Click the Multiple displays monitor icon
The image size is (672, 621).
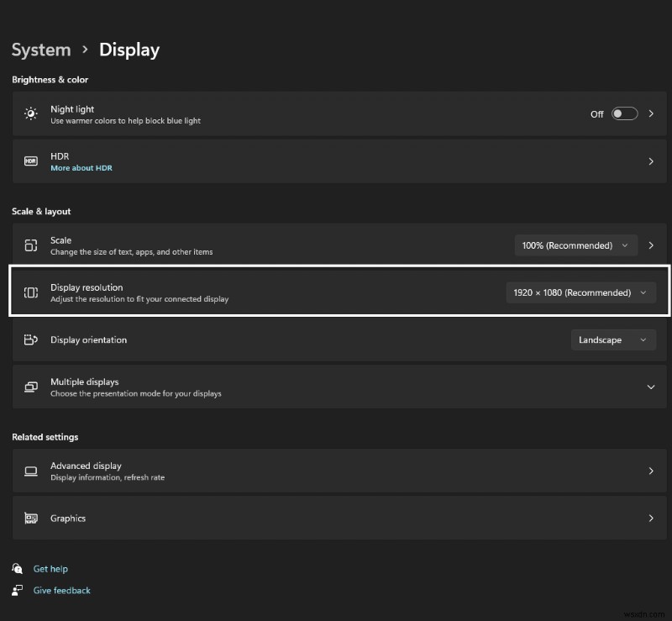(x=30, y=387)
